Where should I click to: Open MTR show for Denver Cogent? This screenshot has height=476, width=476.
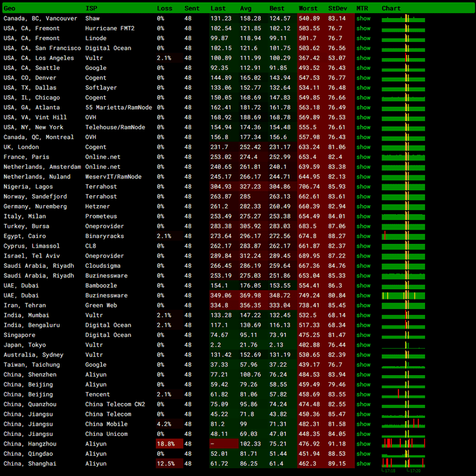click(x=363, y=78)
